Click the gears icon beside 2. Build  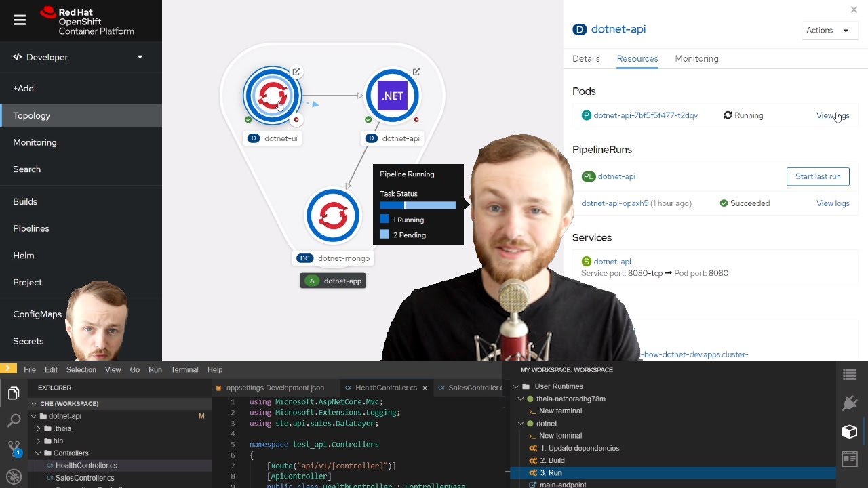[533, 460]
